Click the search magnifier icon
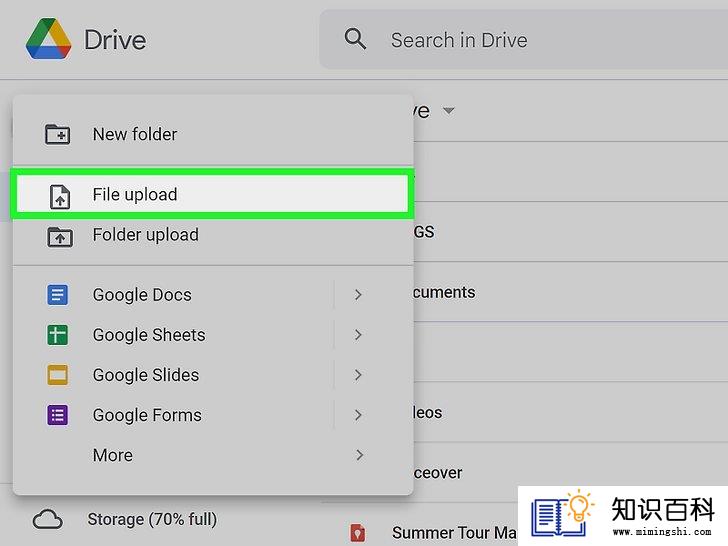 355,39
